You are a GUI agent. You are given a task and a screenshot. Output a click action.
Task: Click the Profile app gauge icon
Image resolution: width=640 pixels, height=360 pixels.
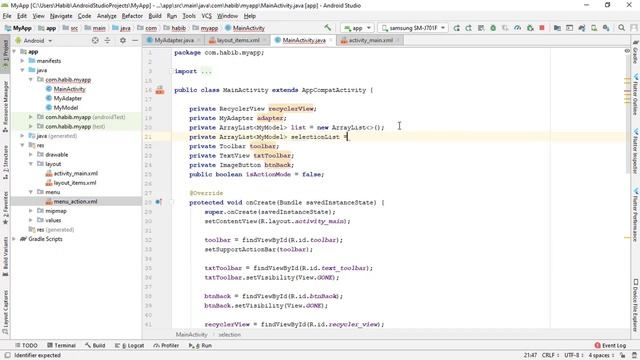[x=518, y=28]
